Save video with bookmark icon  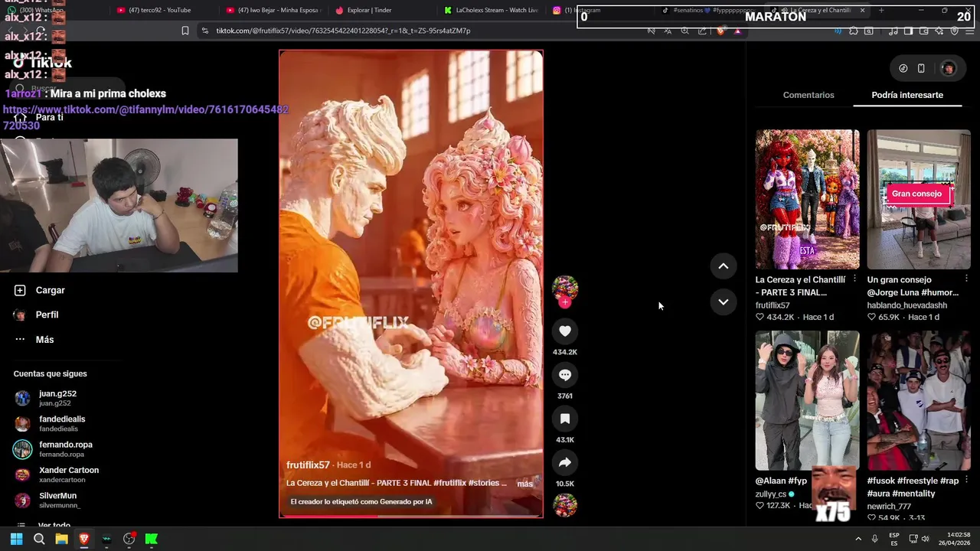coord(565,419)
